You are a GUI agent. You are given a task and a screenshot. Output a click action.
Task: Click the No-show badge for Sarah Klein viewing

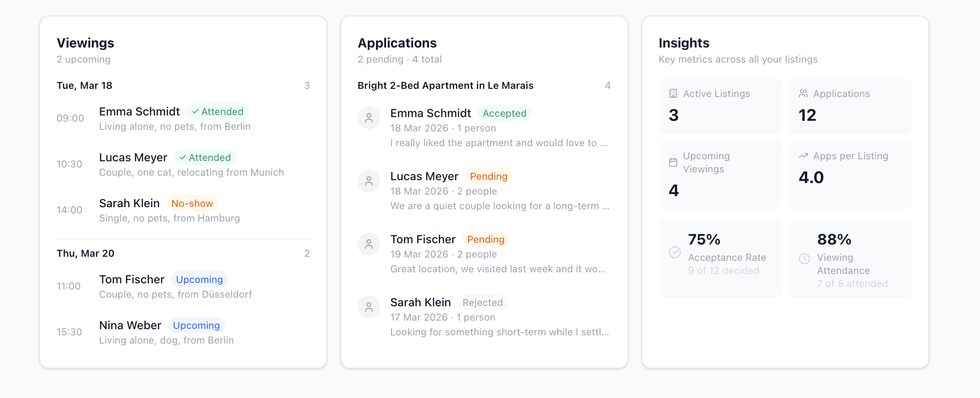(192, 204)
